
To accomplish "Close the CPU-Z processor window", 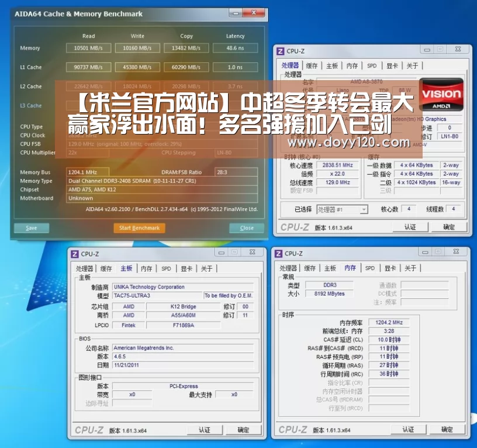I will point(458,49).
